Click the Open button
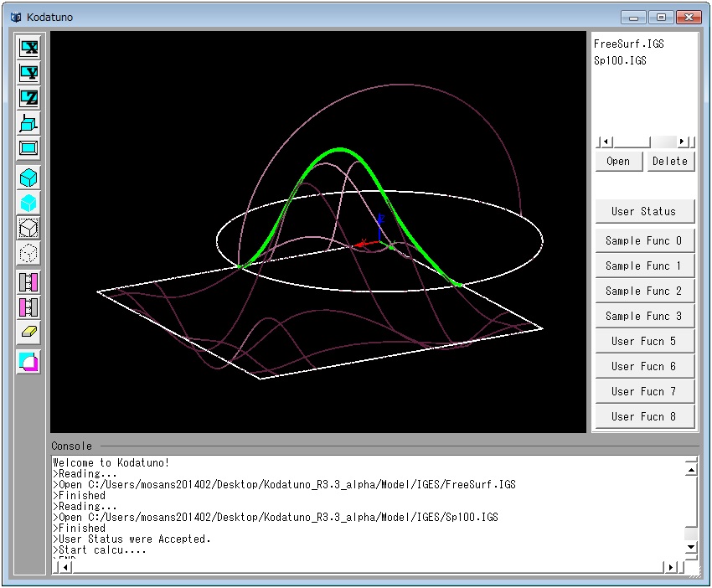The image size is (712, 588). [x=618, y=161]
